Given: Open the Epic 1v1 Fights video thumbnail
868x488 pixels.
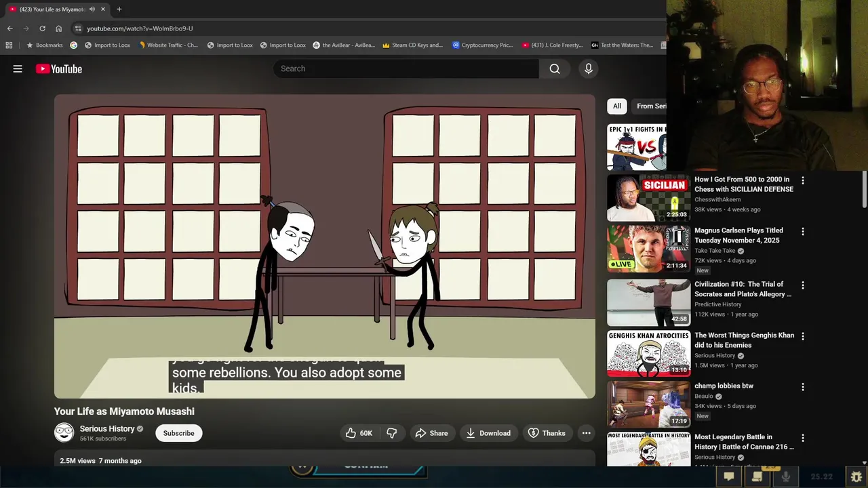Looking at the screenshot, I should click(637, 146).
